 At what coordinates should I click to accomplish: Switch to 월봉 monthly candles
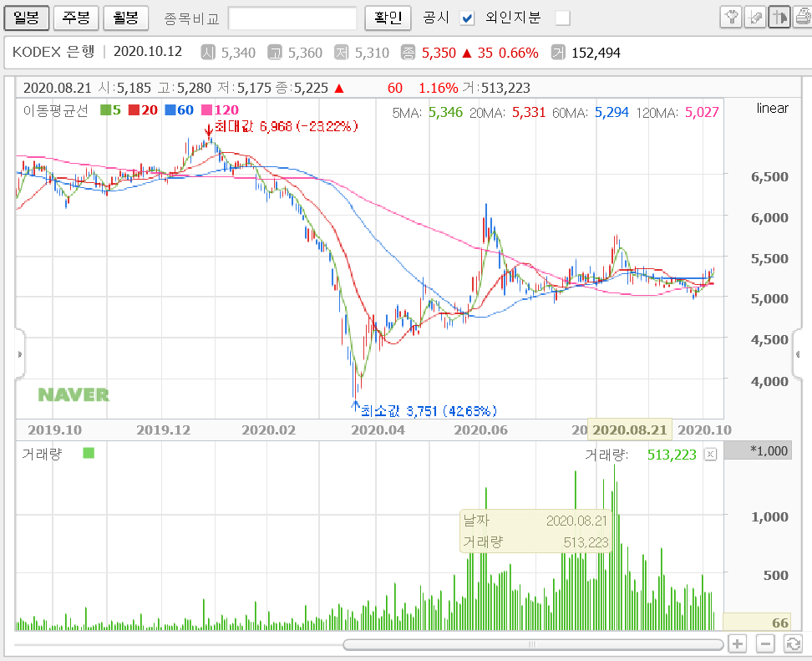tap(126, 18)
